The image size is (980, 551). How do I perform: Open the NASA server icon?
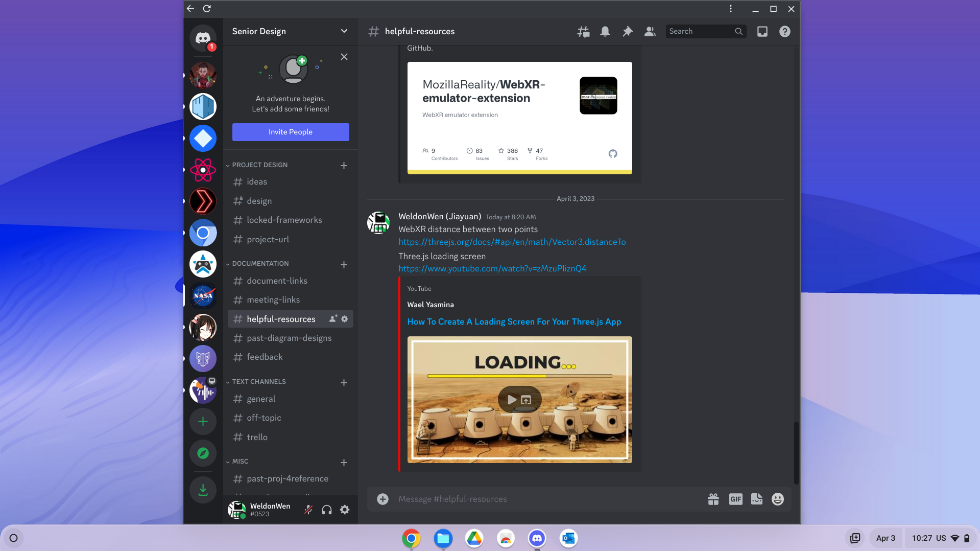(x=203, y=295)
